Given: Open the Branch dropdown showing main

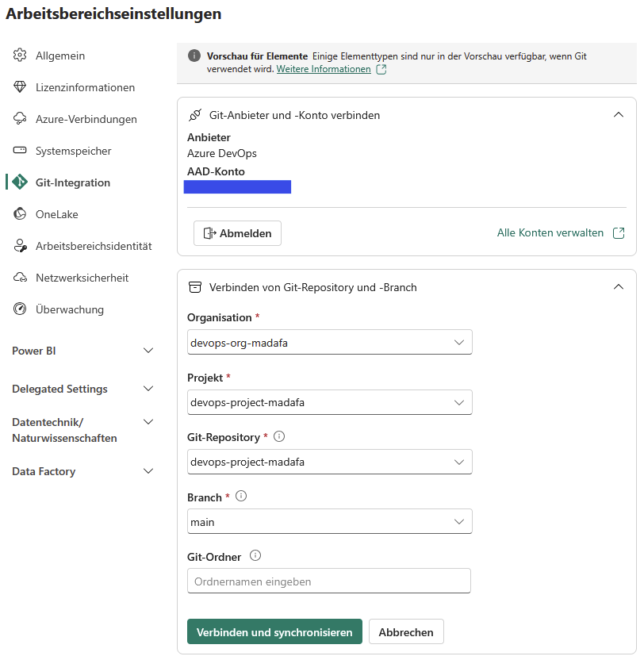Looking at the screenshot, I should point(330,521).
